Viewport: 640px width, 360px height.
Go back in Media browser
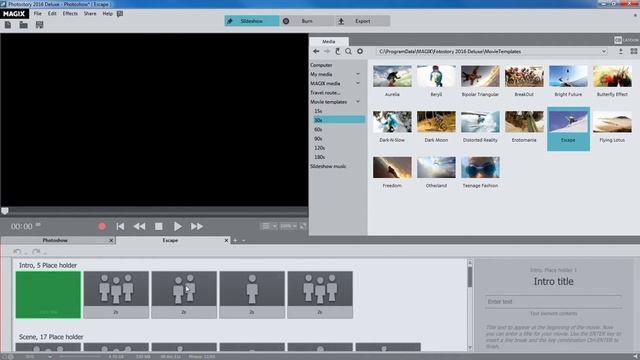pyautogui.click(x=316, y=51)
